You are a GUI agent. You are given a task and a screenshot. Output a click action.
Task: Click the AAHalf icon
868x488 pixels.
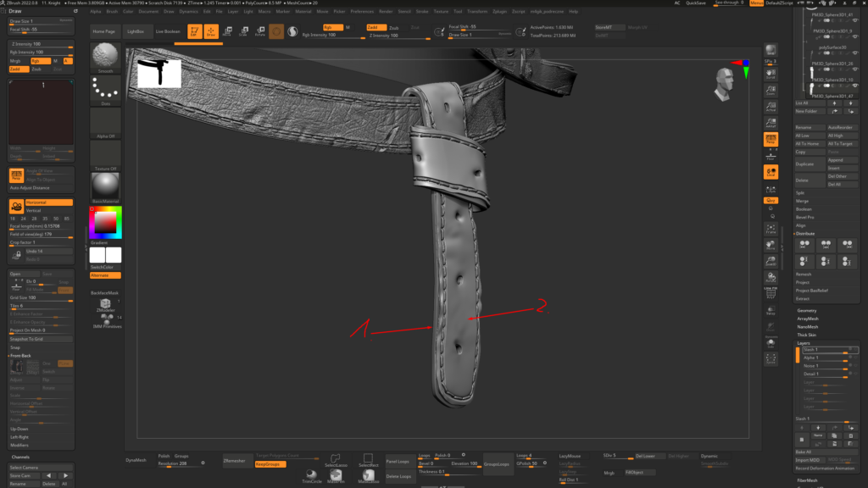(x=771, y=123)
